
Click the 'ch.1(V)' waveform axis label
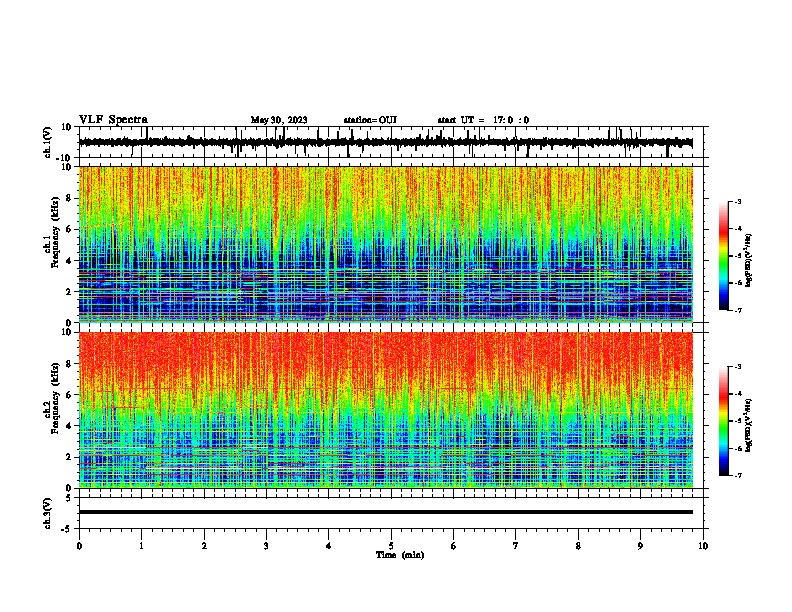[x=47, y=142]
